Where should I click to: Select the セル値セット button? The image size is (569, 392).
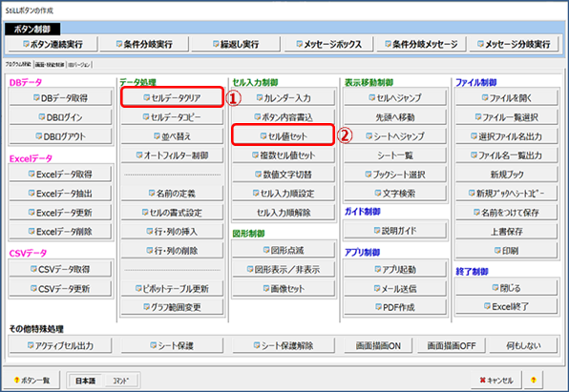click(x=283, y=135)
